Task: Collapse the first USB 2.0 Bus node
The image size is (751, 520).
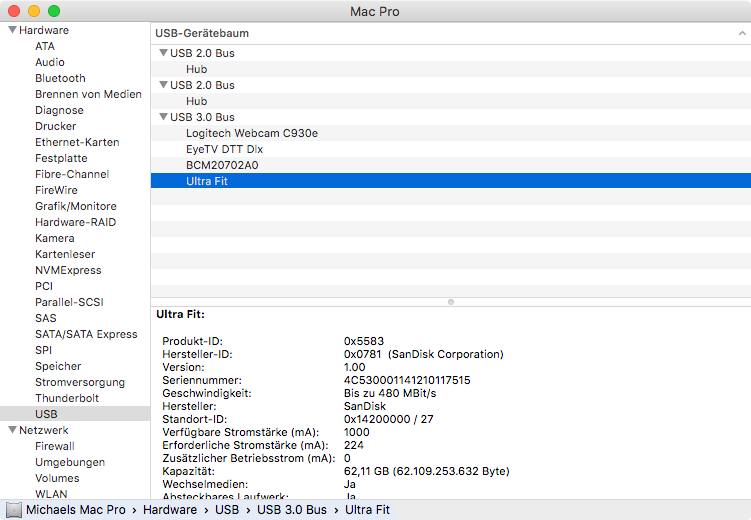Action: [163, 53]
